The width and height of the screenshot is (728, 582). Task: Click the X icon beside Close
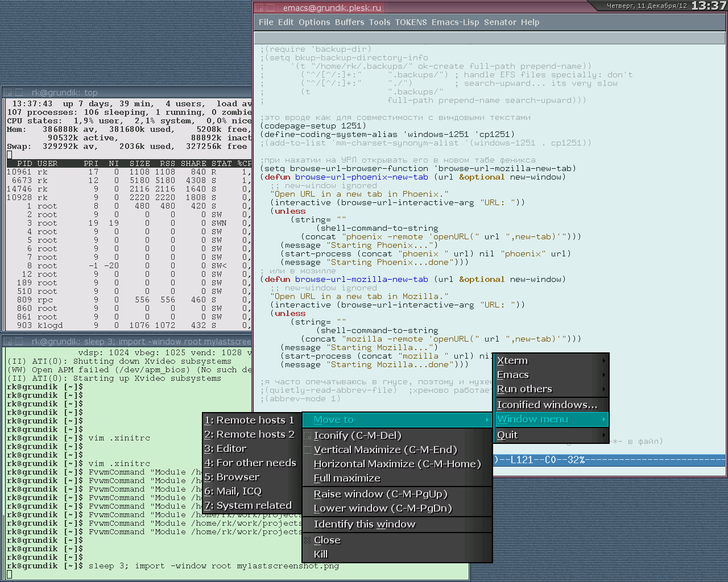pos(308,541)
